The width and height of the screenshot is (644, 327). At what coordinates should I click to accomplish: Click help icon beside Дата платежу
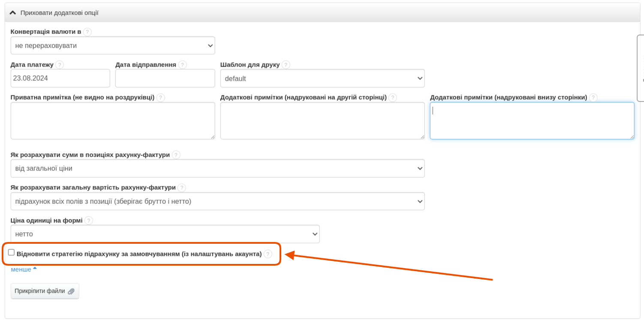click(60, 65)
